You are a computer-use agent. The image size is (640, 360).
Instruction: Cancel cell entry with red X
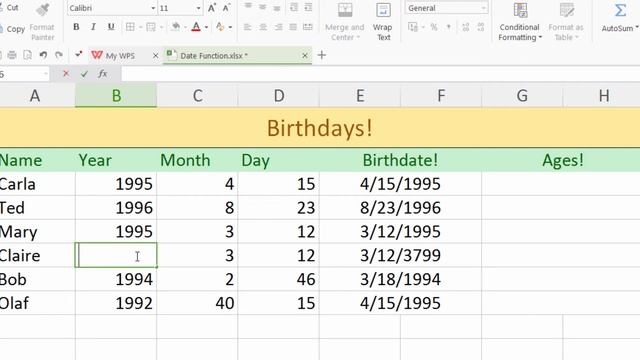66,74
